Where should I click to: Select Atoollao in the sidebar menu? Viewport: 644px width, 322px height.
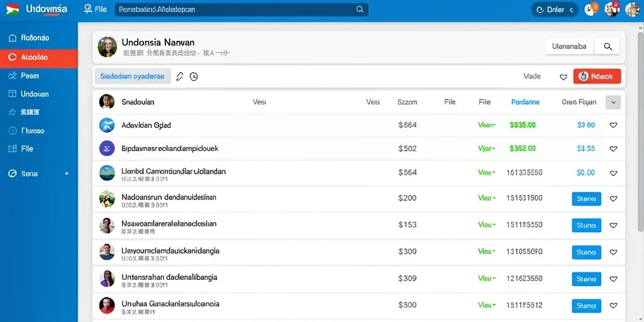coord(39,58)
